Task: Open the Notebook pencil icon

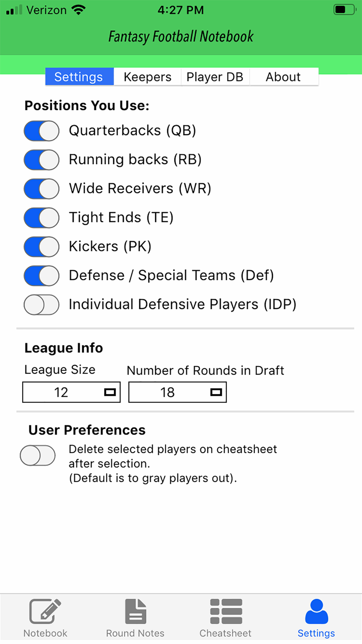Action: [45, 611]
